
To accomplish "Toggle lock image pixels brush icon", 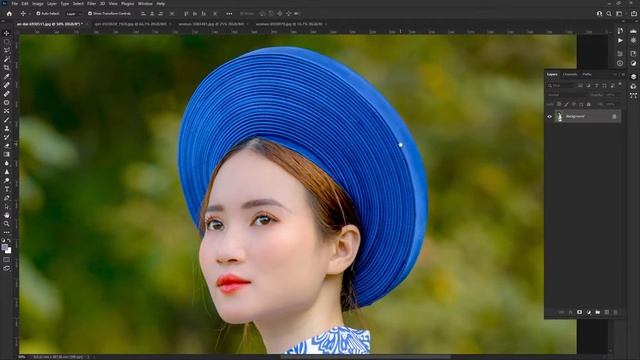I will 567,104.
